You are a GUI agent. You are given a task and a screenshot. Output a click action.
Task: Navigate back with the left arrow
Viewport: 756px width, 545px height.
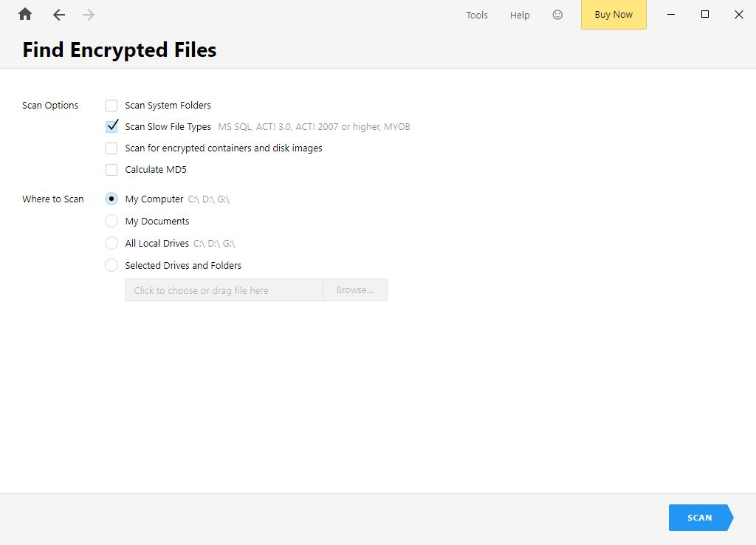coord(59,15)
